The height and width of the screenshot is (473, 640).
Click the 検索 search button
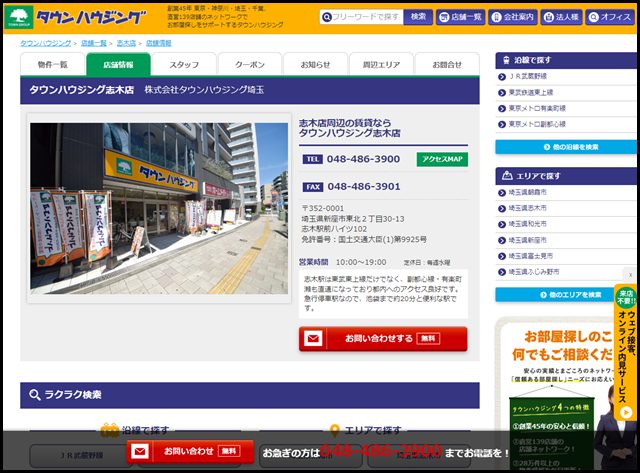point(418,17)
